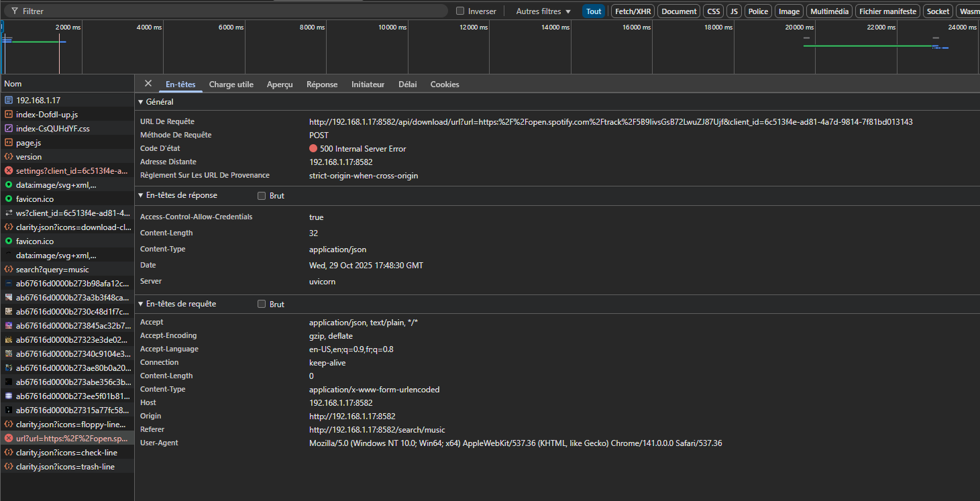Click the index-CsQUHdYF.css stylesheet icon
The height and width of the screenshot is (501, 980).
click(9, 129)
